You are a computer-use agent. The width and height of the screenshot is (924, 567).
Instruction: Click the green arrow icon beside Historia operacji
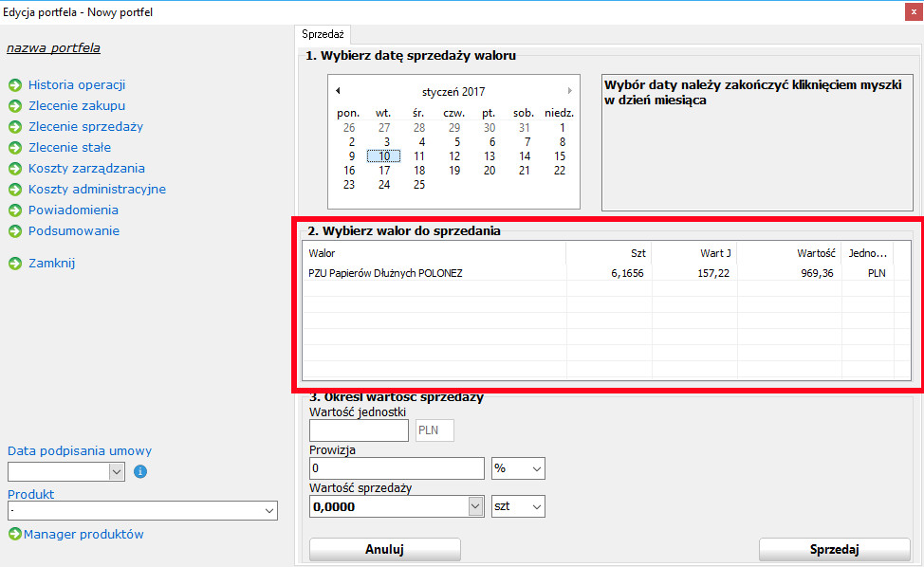pyautogui.click(x=14, y=85)
